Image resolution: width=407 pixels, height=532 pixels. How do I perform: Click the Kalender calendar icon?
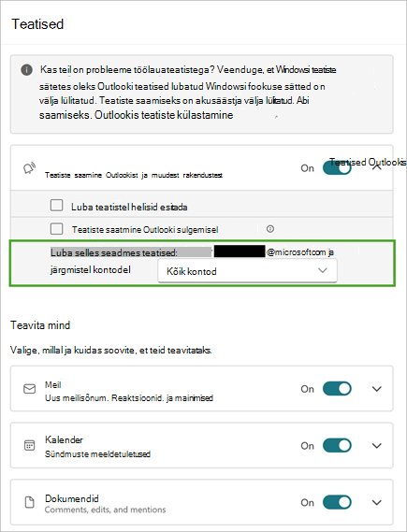30,445
